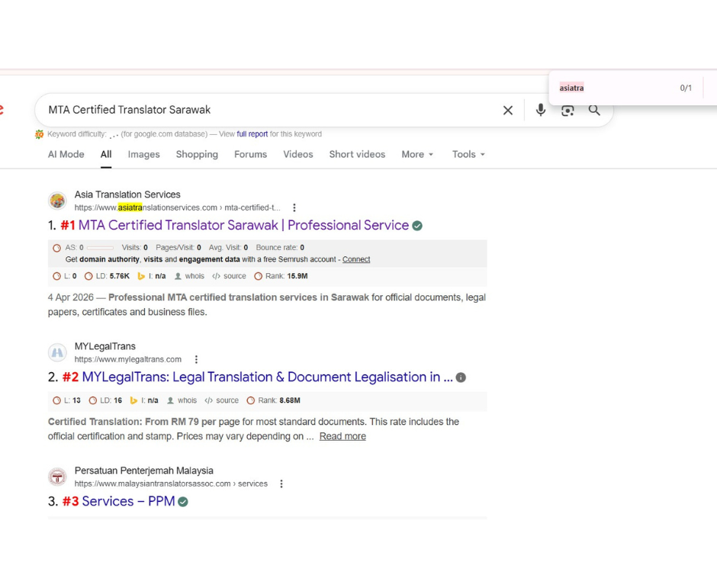Select the All results tab

[x=106, y=155]
